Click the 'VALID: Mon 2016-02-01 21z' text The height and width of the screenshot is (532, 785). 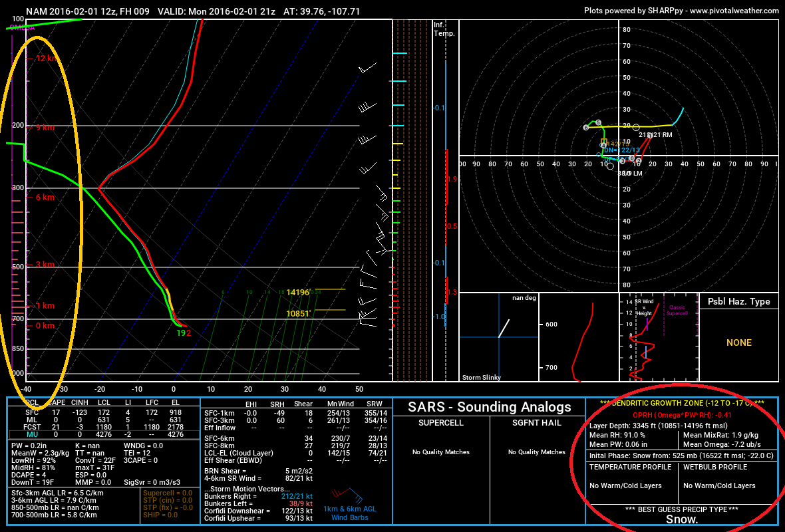[216, 11]
